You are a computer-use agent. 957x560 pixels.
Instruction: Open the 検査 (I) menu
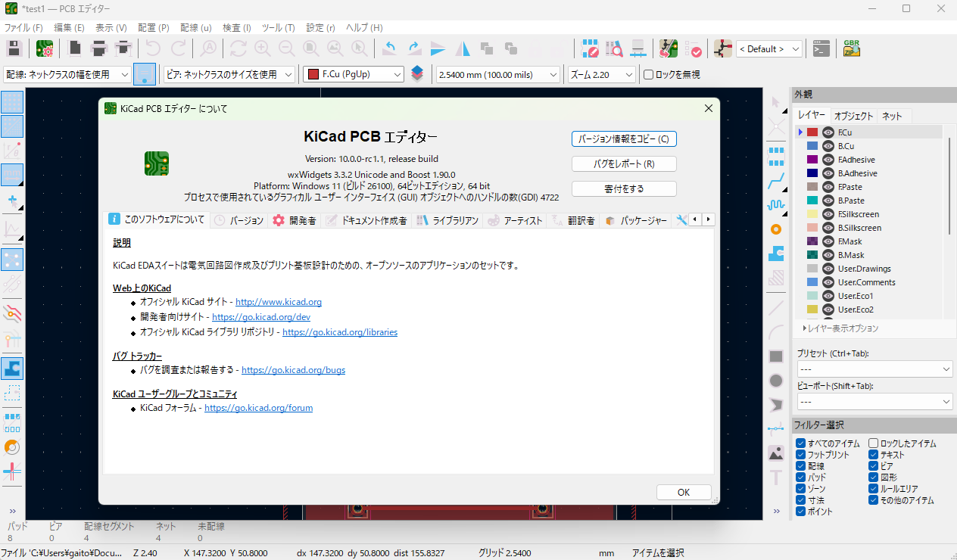(x=236, y=27)
